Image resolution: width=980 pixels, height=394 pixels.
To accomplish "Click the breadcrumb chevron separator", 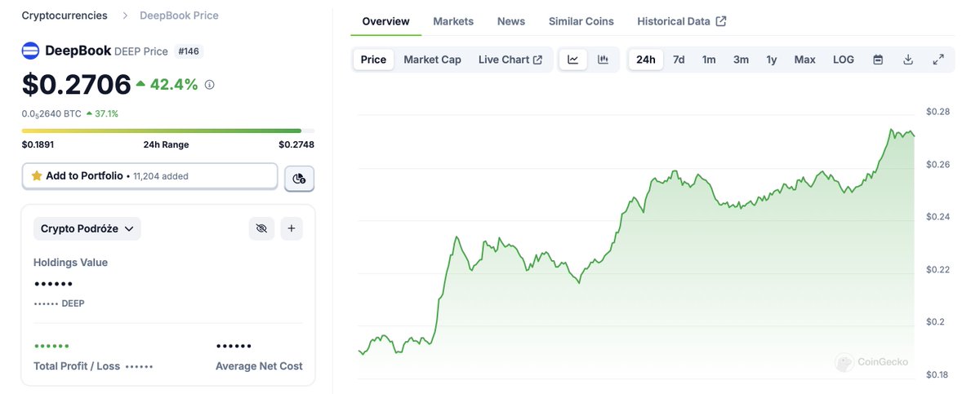I will [124, 15].
